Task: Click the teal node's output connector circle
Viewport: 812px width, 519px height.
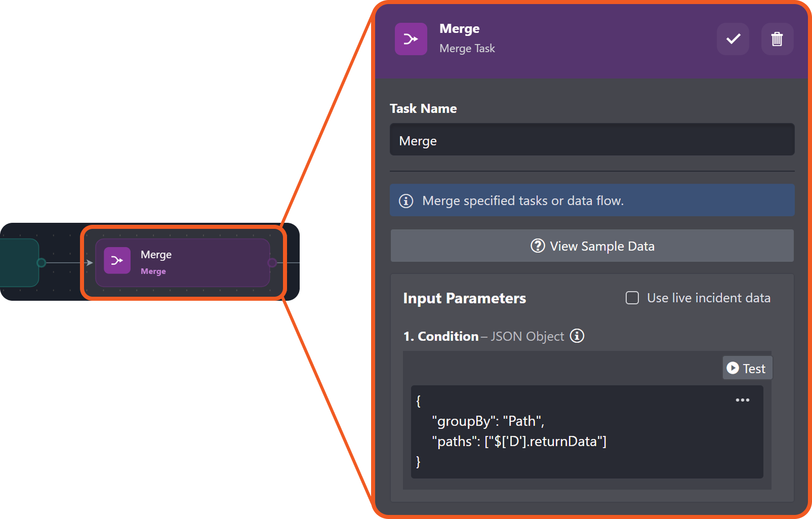Action: click(42, 262)
